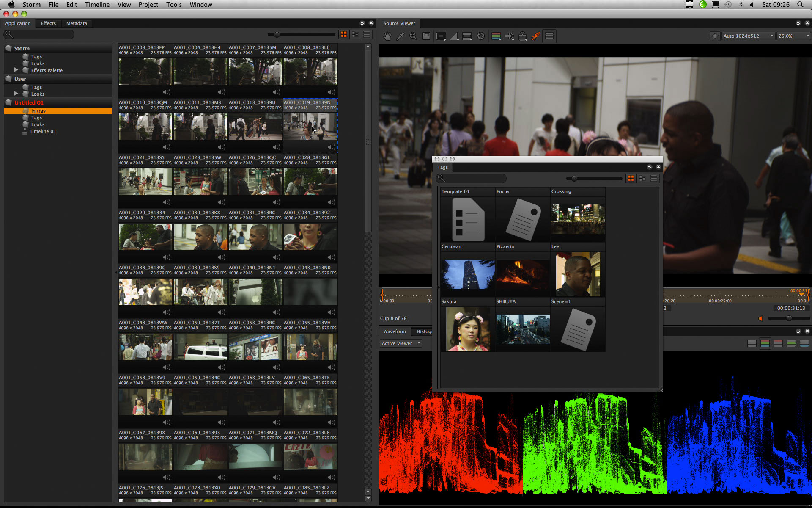Undock the Waveform panel via float icon

point(798,331)
